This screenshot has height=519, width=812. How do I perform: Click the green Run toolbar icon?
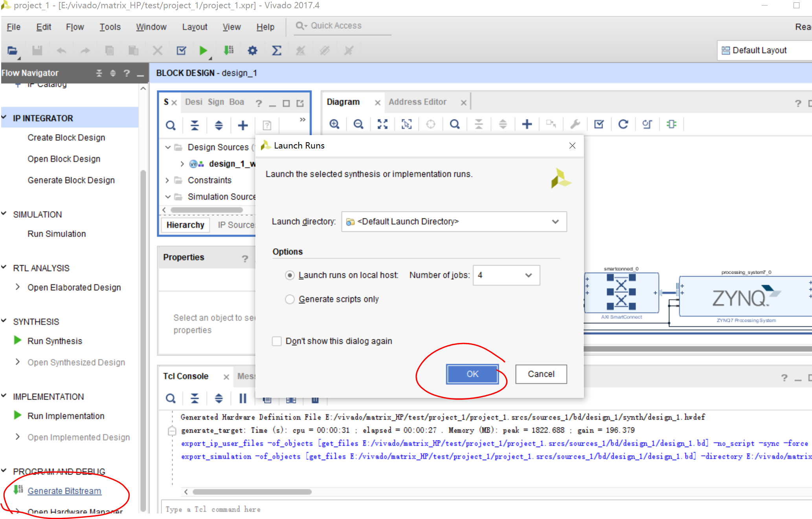[x=203, y=50]
